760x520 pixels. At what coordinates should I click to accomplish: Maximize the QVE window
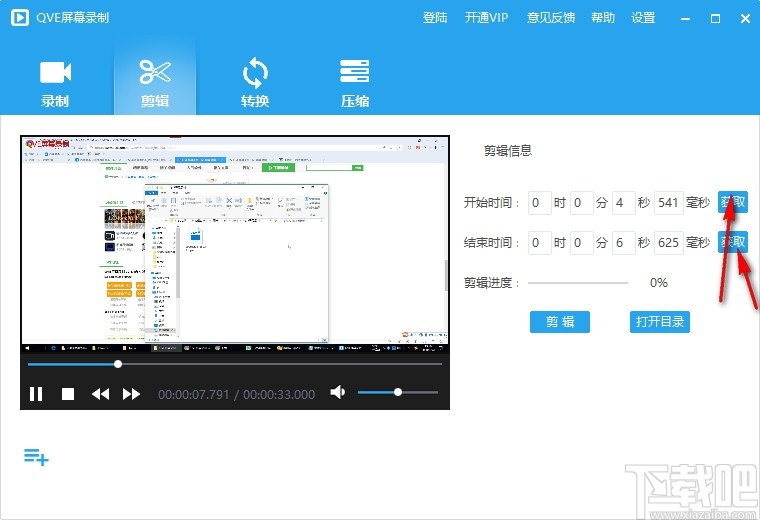click(x=715, y=18)
